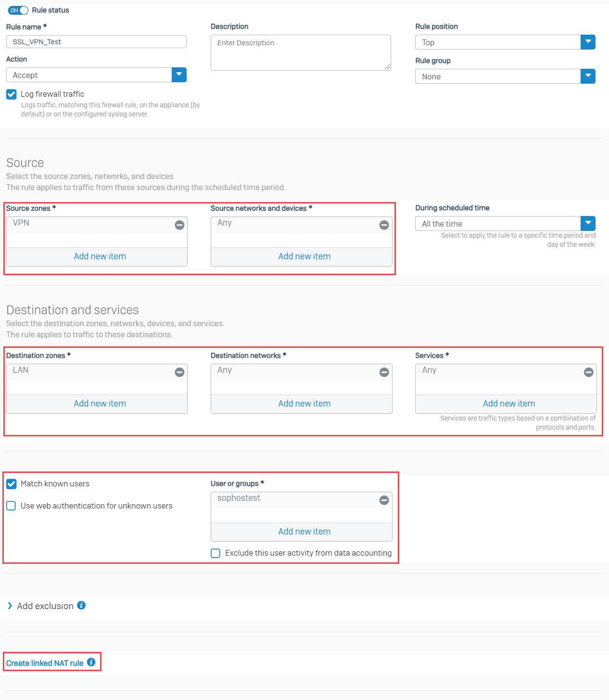Remove Any from the Services list
Image resolution: width=609 pixels, height=700 pixels.
coord(588,371)
